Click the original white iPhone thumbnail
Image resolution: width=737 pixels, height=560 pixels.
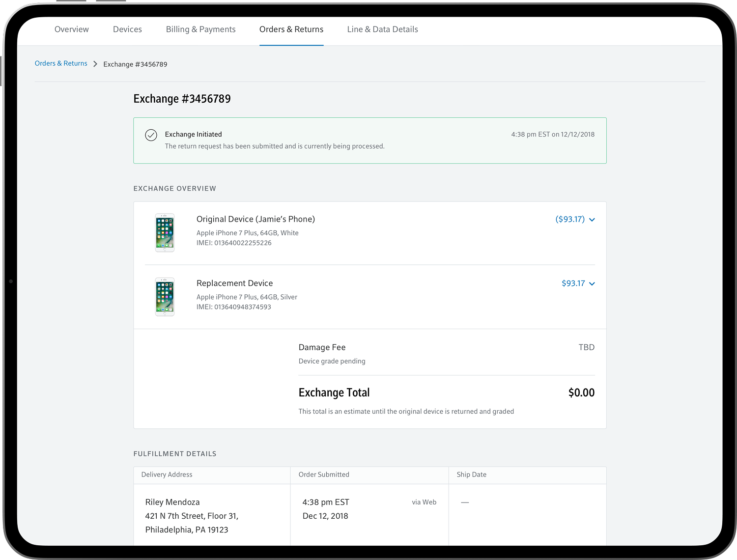tap(165, 233)
